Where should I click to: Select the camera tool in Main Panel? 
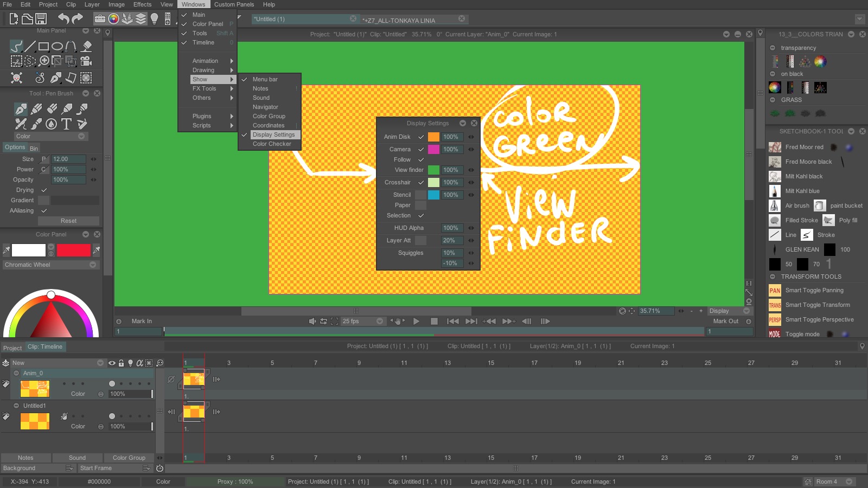(86, 61)
